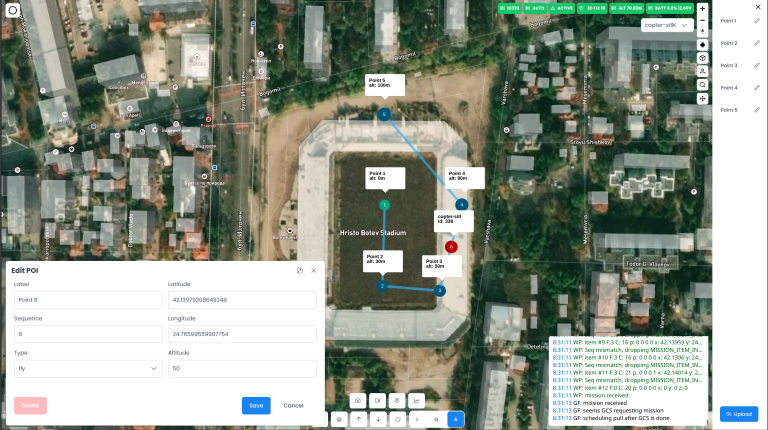Click the AUTO mode status badge

pos(534,8)
